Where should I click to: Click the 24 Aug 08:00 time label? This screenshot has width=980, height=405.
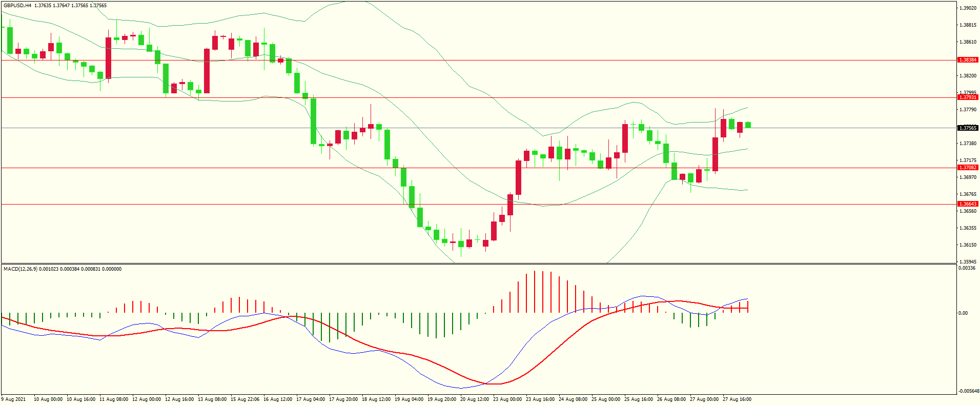pos(573,399)
